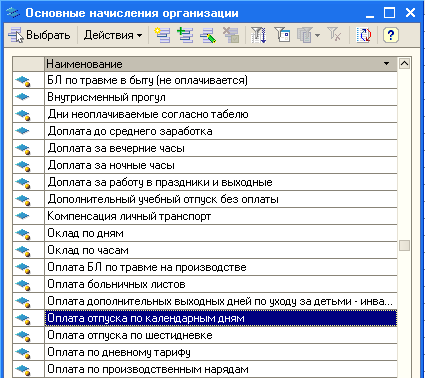Click the disable filter icon
425x378 pixels.
tap(334, 35)
